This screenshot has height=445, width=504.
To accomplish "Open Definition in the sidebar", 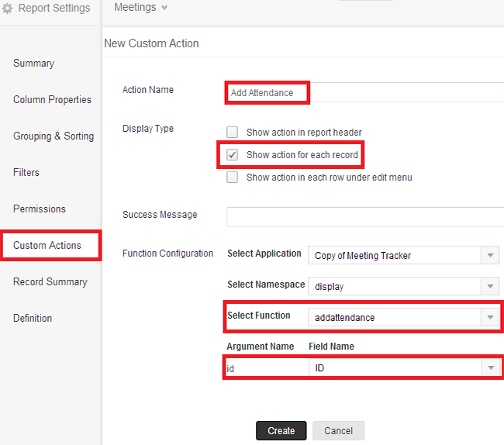I will 33,319.
